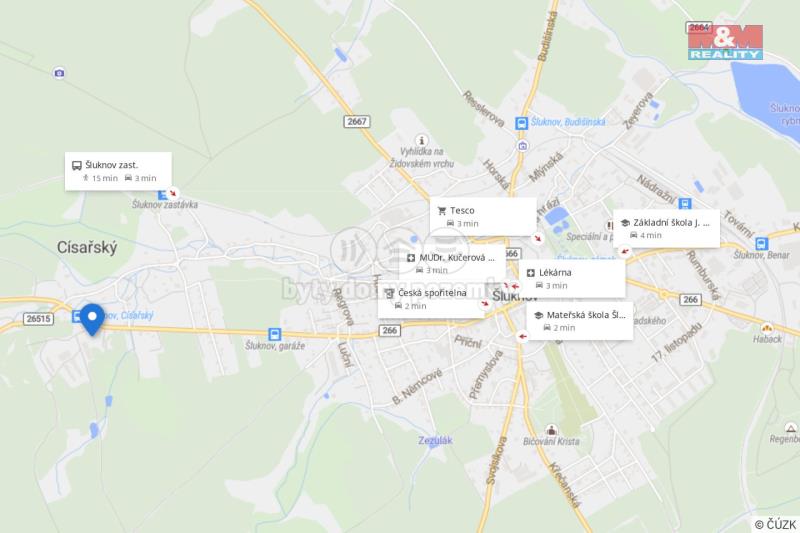Open the Základní škola card
The height and width of the screenshot is (533, 800).
tap(666, 229)
